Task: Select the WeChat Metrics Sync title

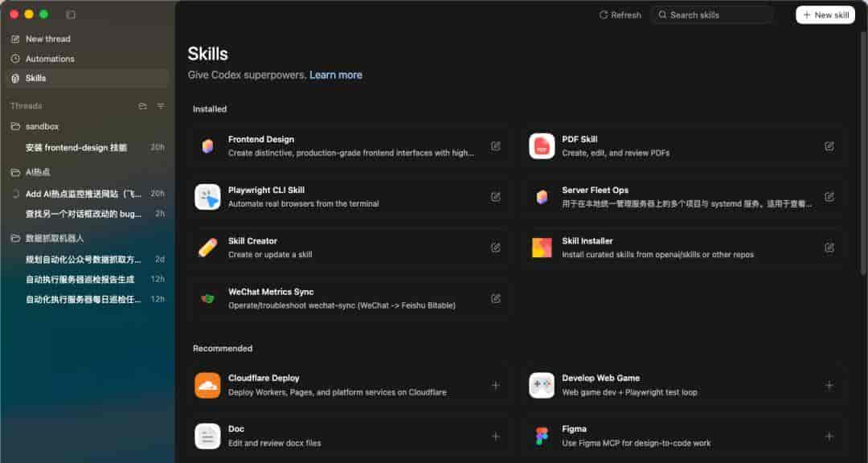Action: click(x=271, y=292)
